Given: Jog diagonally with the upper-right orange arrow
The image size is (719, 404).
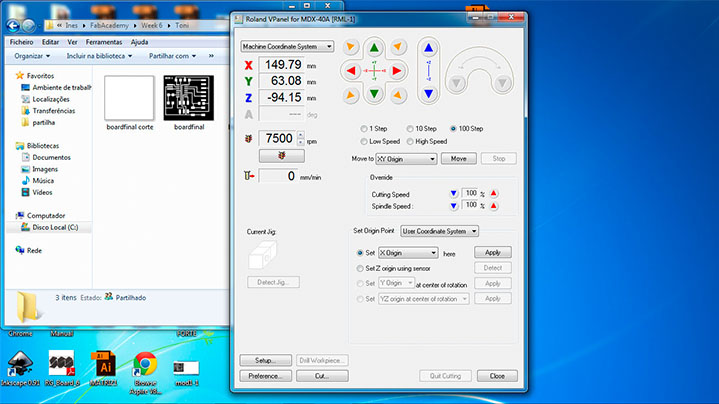Looking at the screenshot, I should pyautogui.click(x=398, y=47).
